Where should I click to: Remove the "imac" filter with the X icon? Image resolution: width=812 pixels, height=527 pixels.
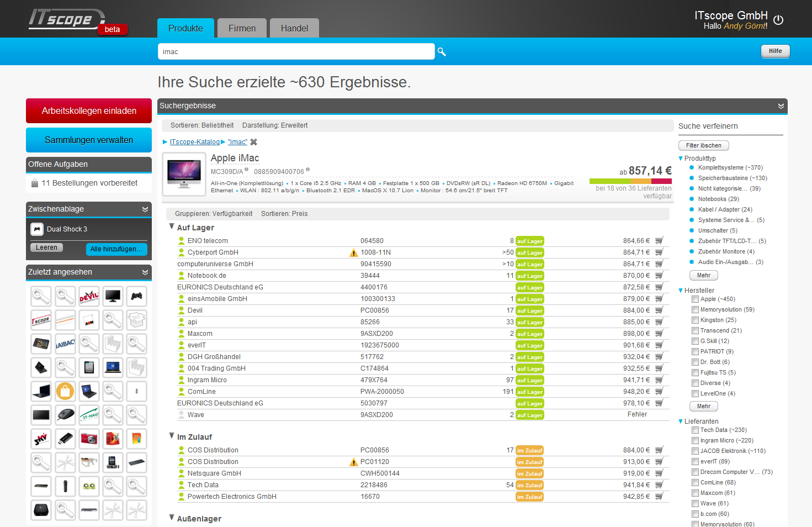254,142
